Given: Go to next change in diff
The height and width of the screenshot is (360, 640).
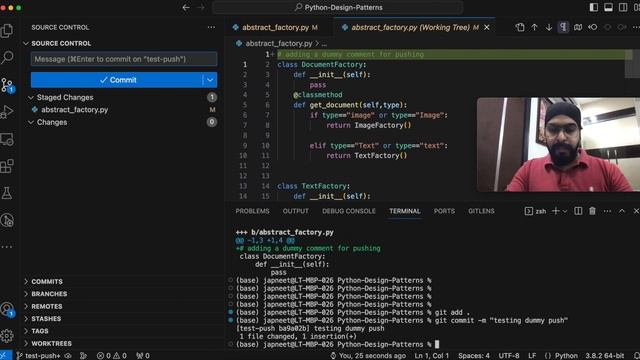Looking at the screenshot, I should pyautogui.click(x=549, y=27).
